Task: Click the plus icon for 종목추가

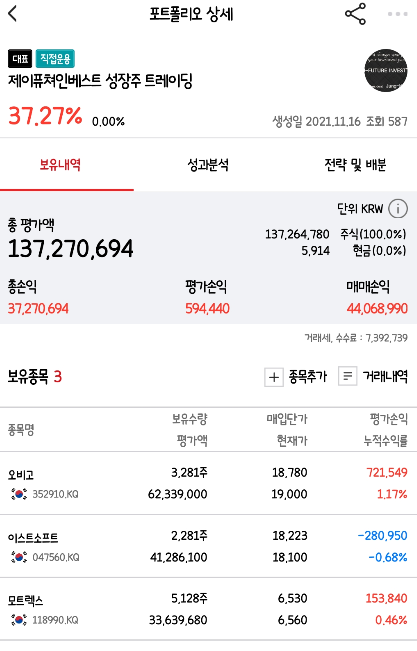Action: 274,377
